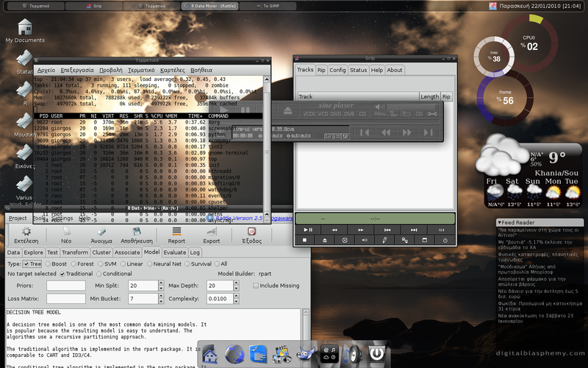Switch to Evaluate tab in Rattle
This screenshot has height=368, width=588.
click(x=175, y=252)
